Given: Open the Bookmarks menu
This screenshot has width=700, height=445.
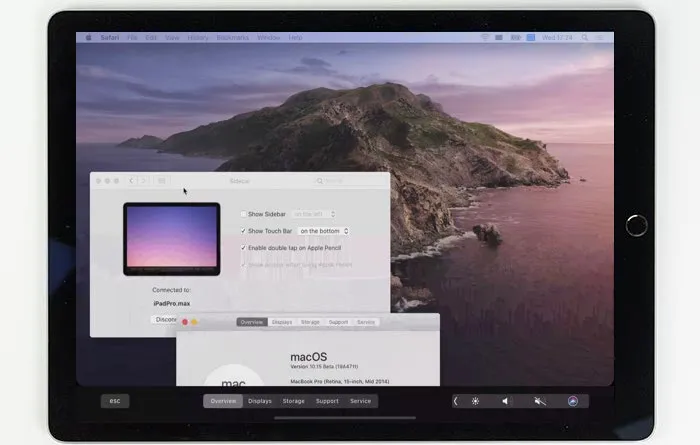Looking at the screenshot, I should point(233,37).
